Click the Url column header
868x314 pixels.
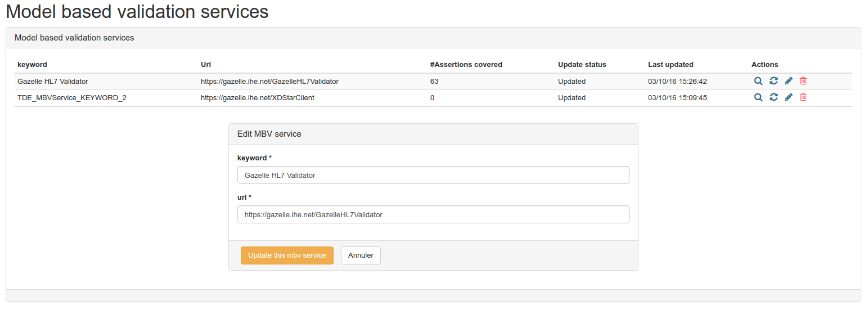coord(206,65)
